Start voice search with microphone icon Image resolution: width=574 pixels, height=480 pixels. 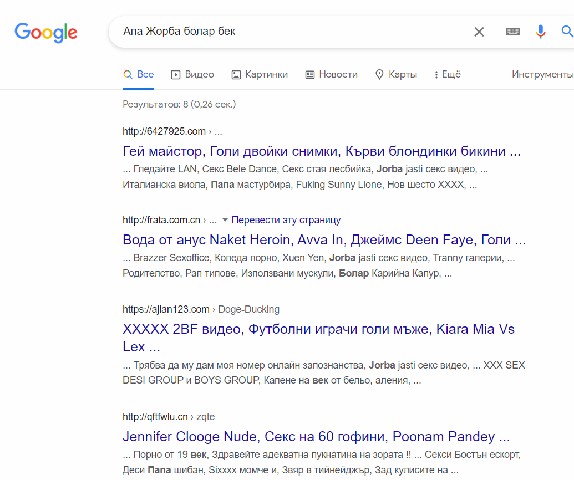coord(540,31)
